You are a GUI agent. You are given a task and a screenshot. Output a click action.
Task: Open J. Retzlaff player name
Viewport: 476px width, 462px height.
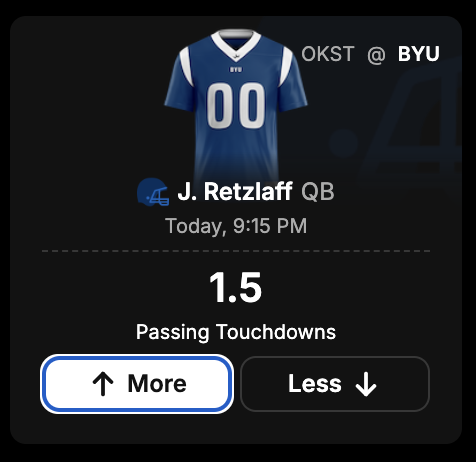point(235,191)
